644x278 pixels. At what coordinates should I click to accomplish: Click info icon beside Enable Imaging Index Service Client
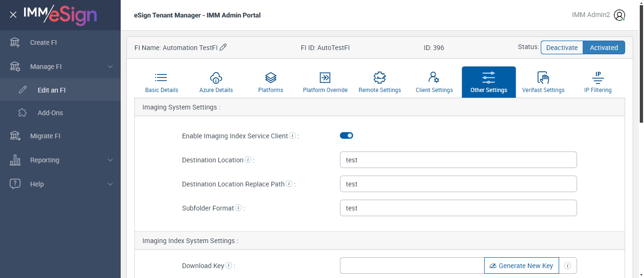tap(292, 136)
